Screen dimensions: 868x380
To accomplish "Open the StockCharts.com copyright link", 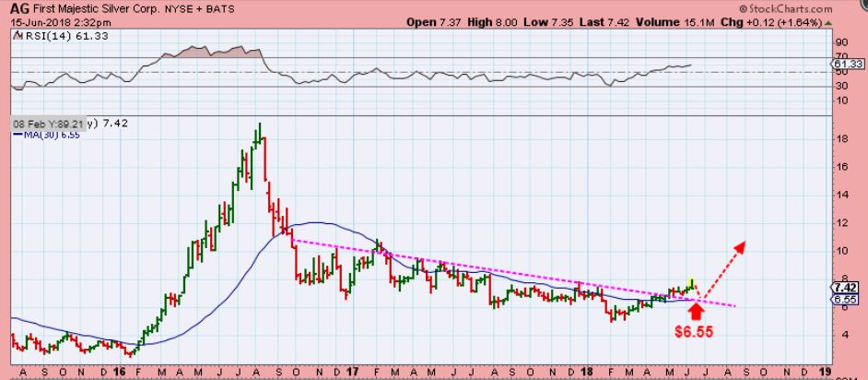I will click(784, 9).
